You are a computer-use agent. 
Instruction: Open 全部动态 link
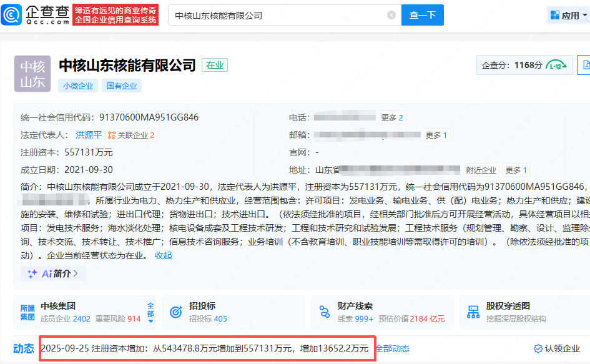[x=393, y=348]
